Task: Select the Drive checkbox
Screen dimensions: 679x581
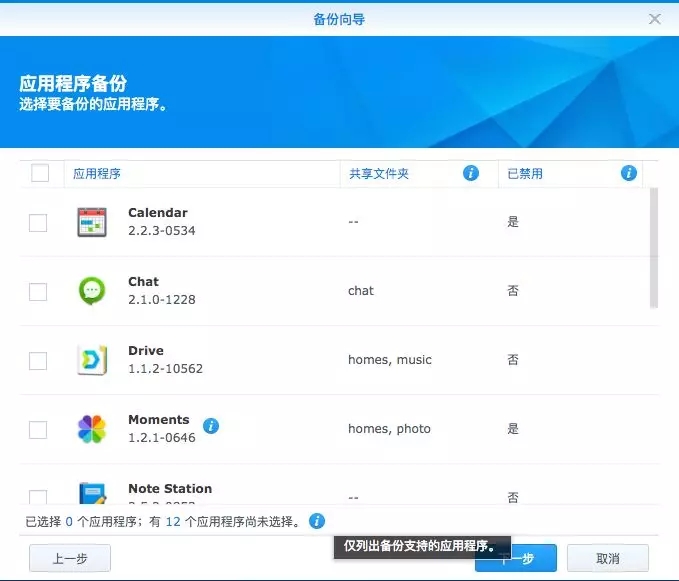Action: 38,361
